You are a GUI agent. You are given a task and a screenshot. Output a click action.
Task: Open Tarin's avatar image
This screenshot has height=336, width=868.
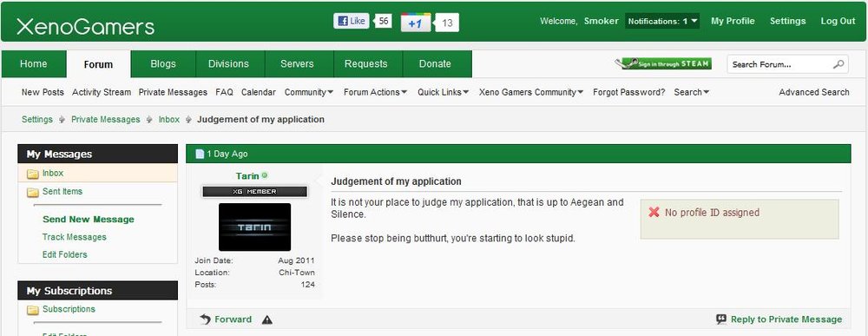tap(254, 227)
